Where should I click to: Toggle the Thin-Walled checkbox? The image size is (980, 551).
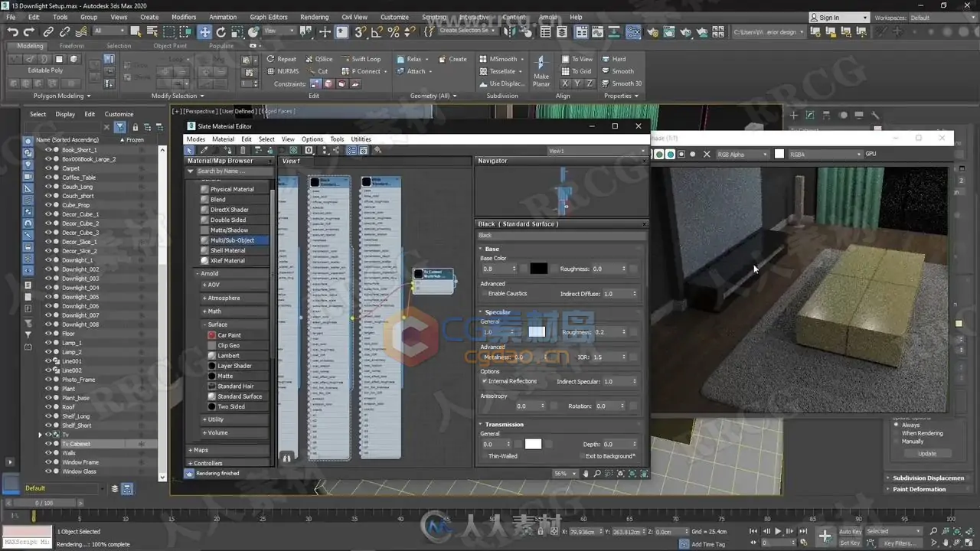tap(484, 456)
